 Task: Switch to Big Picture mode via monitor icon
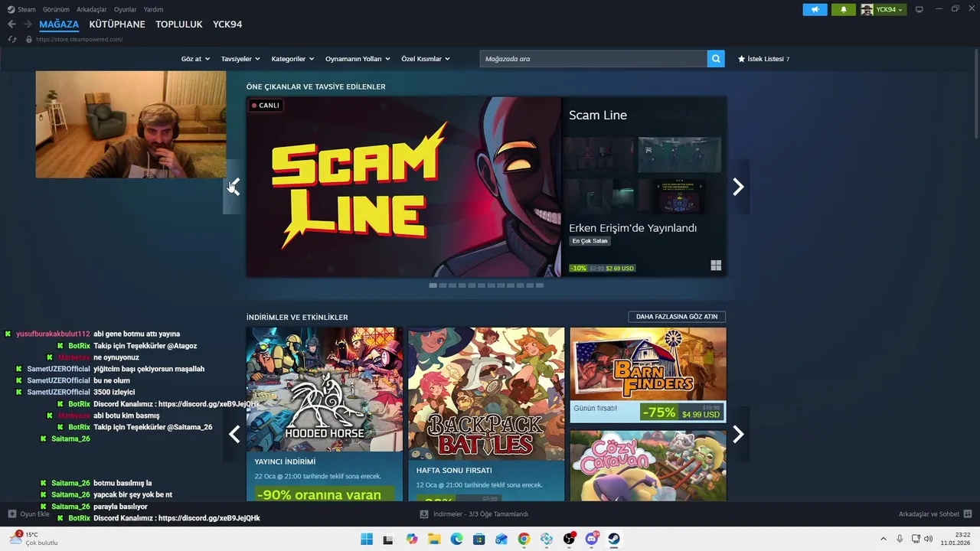[x=920, y=9]
